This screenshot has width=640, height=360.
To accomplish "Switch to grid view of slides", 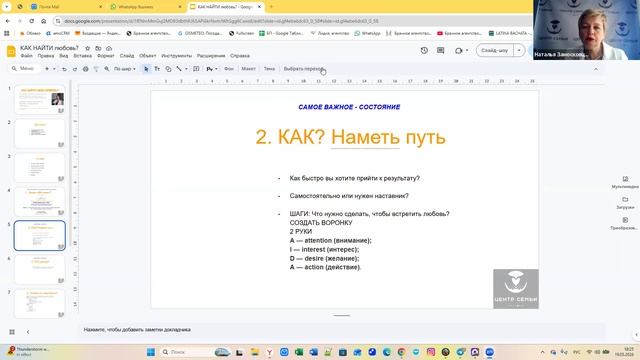I will [x=12, y=332].
